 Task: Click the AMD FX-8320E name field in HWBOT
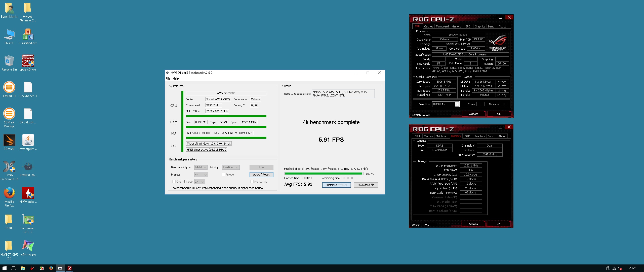[226, 93]
